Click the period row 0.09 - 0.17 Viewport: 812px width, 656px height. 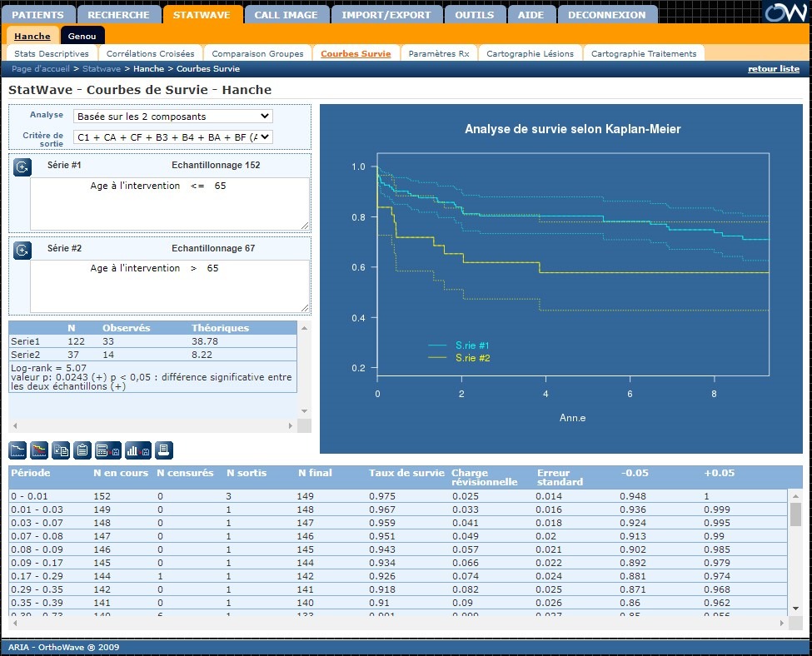coord(398,563)
